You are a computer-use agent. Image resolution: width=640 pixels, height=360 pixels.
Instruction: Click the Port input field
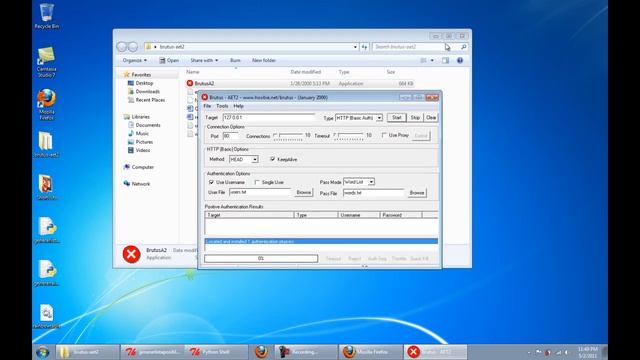231,136
